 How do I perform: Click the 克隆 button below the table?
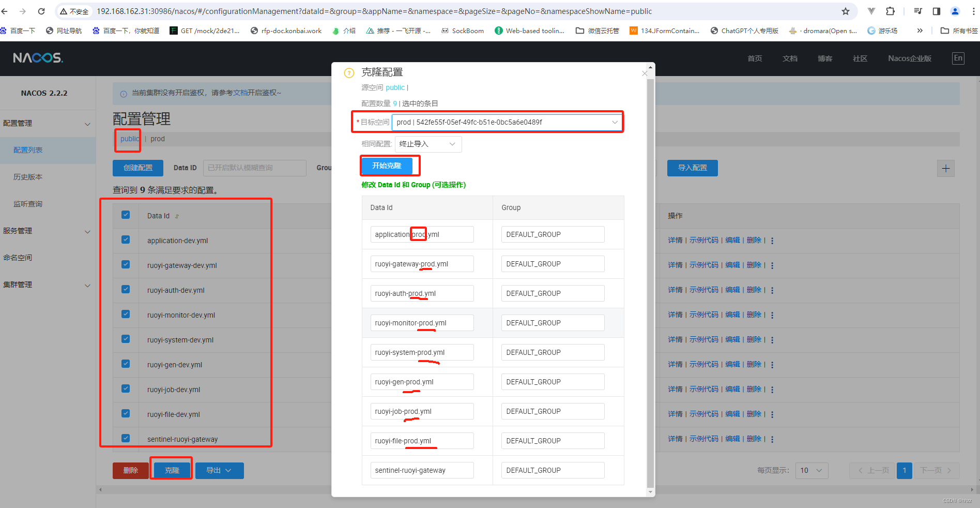[172, 470]
